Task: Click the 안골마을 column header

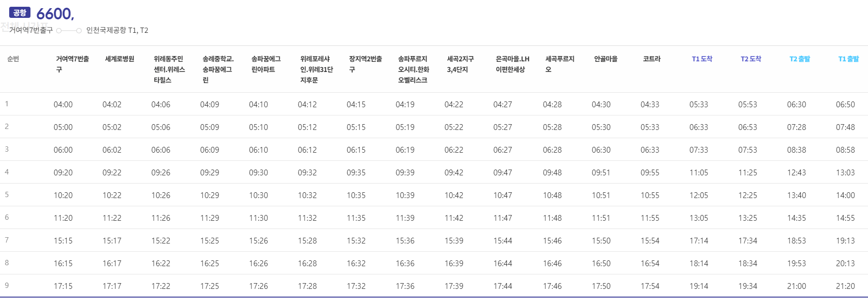Action: point(606,59)
